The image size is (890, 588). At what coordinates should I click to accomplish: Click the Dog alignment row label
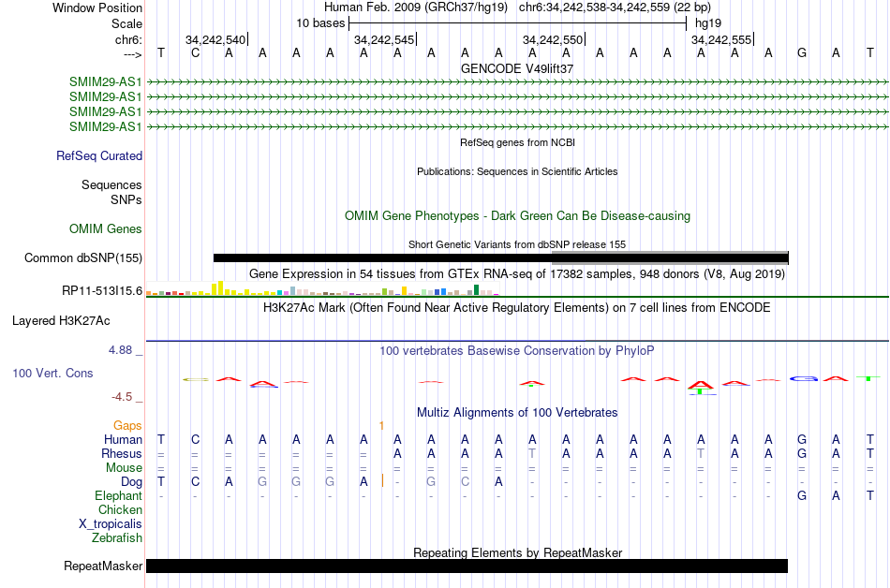point(131,482)
